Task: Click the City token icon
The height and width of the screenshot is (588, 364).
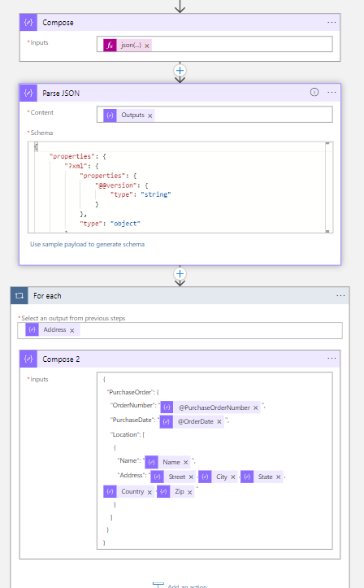Action: (x=205, y=477)
